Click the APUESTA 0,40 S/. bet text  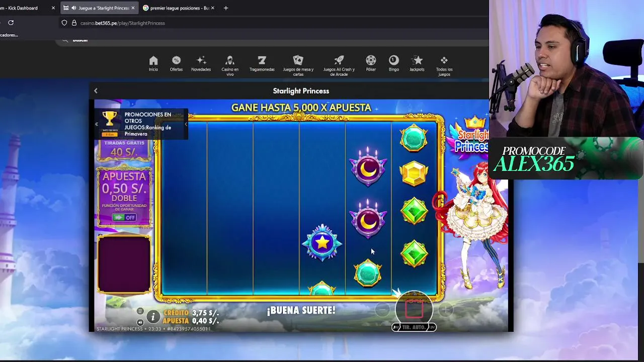191,321
